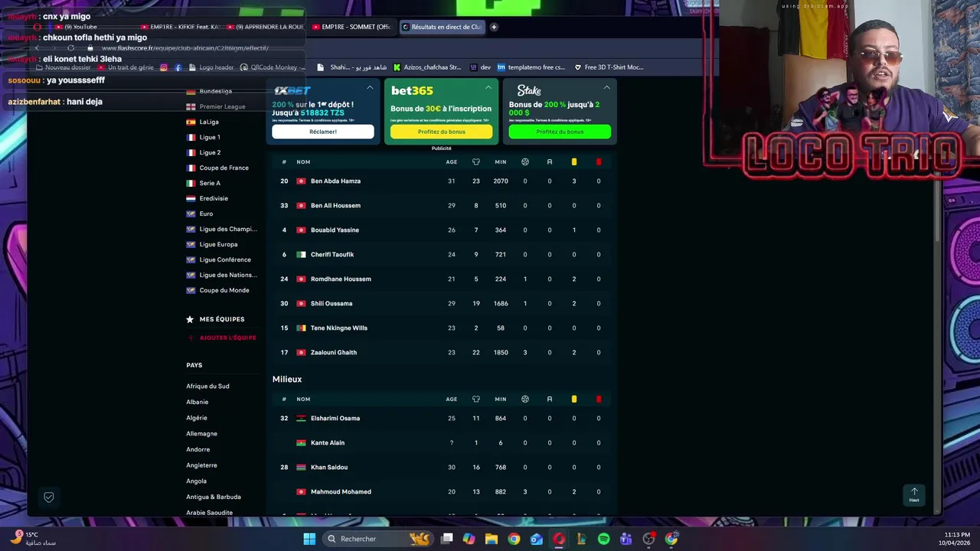This screenshot has width=980, height=551.
Task: Click the flag icon next to Tene Nkingne Wills
Action: 301,328
